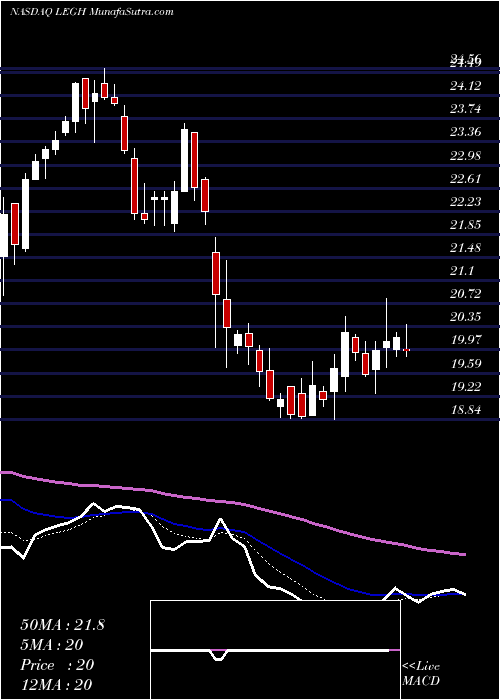Click the 22.23 price axis label
This screenshot has height=700, width=500.
(x=466, y=202)
